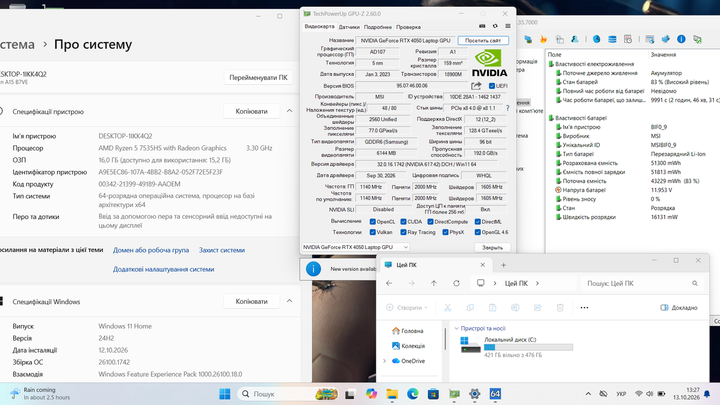
Task: Open Додаткові налаштування системи link
Action: [163, 270]
